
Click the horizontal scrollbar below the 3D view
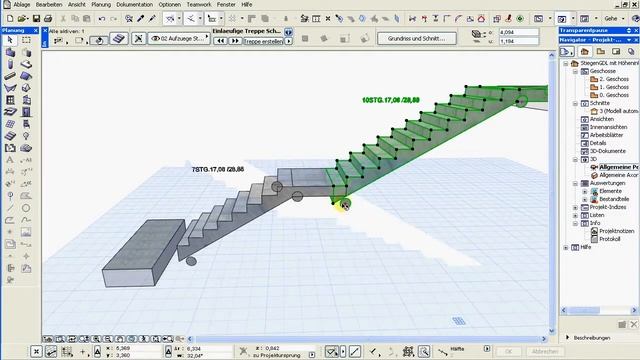click(367, 339)
